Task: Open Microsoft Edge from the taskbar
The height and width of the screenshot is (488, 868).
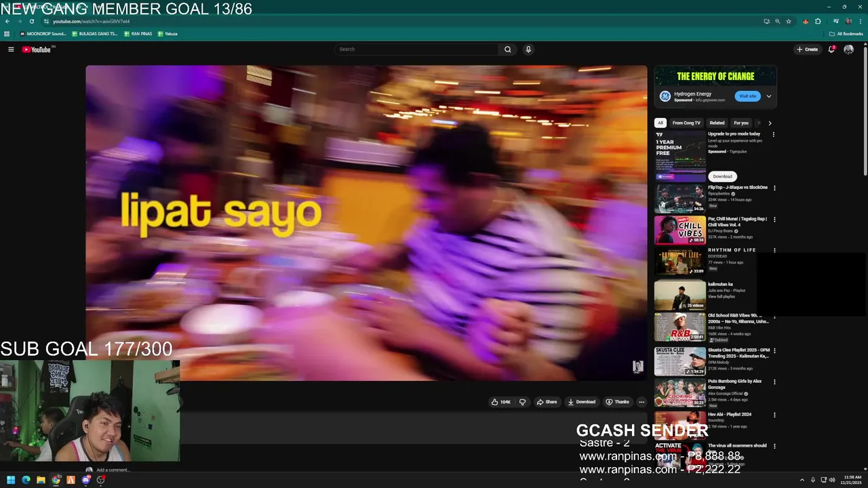Action: pos(26,480)
